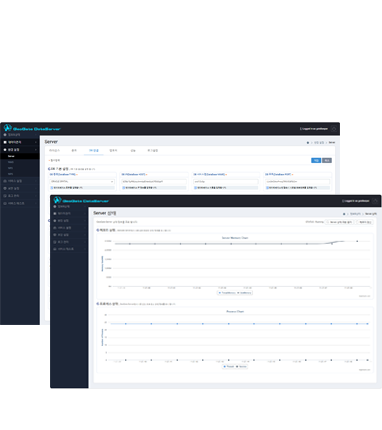Click the top sidebar icon in back window
The width and height of the screenshot is (382, 430).
click(5, 135)
